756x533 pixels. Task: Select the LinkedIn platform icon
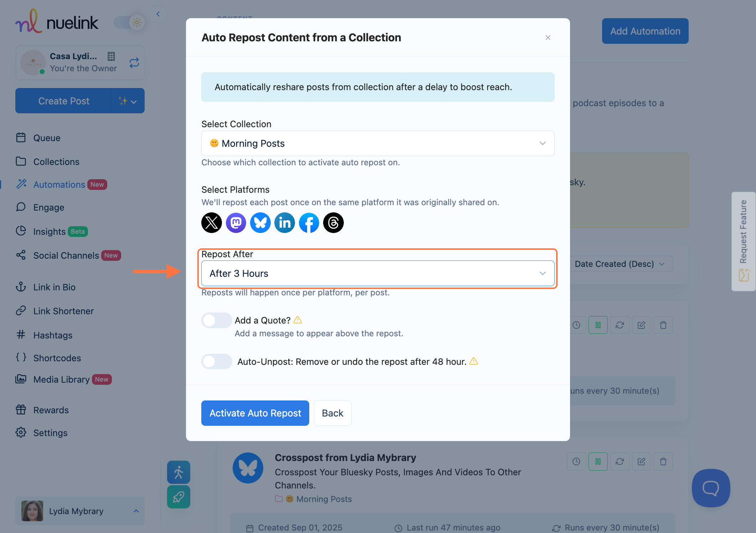[x=285, y=223]
